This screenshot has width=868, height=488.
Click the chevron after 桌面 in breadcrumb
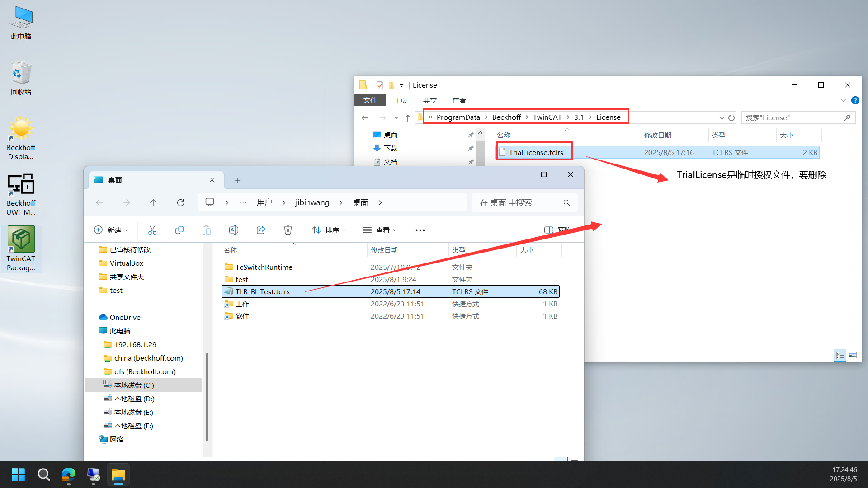(380, 202)
